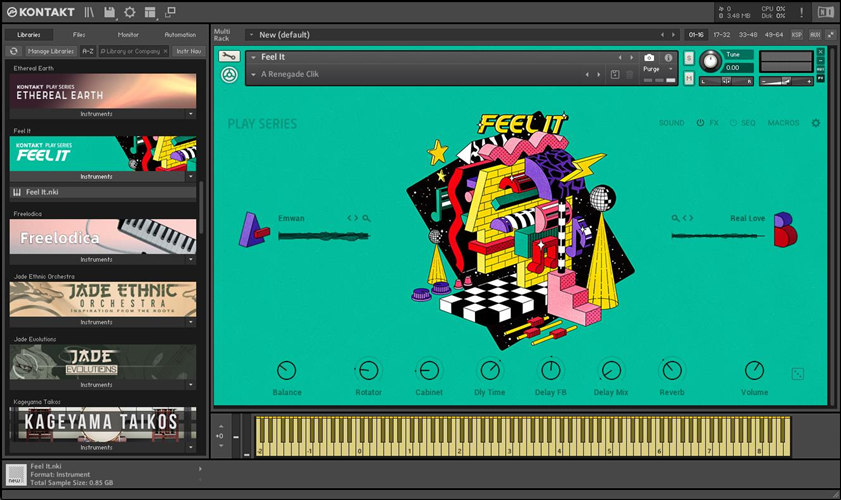Screen dimensions: 841x500
Task: Open the library browser icon in top toolbar
Action: click(x=90, y=12)
